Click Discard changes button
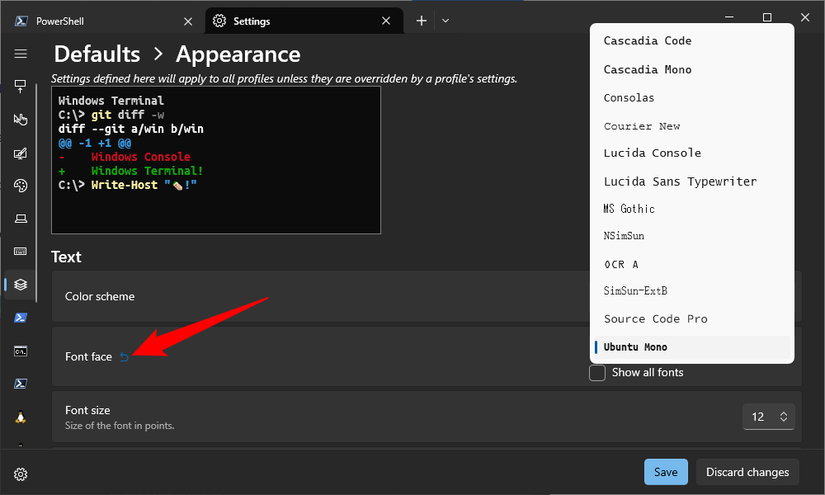 [748, 472]
